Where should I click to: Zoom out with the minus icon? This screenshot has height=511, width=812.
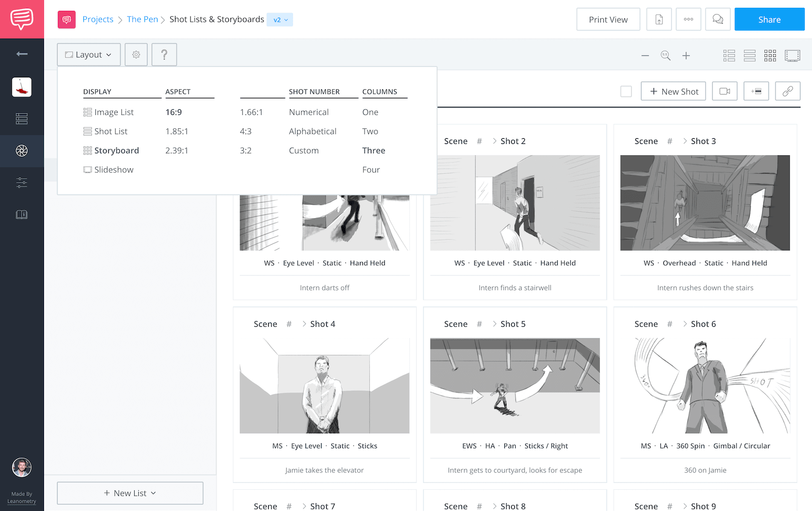645,55
